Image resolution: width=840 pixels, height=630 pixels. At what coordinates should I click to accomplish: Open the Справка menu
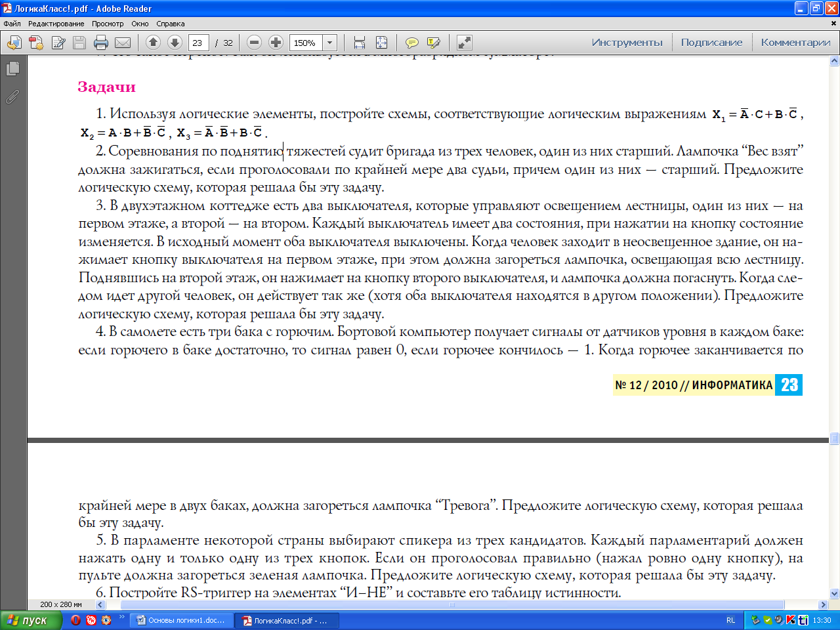[171, 24]
